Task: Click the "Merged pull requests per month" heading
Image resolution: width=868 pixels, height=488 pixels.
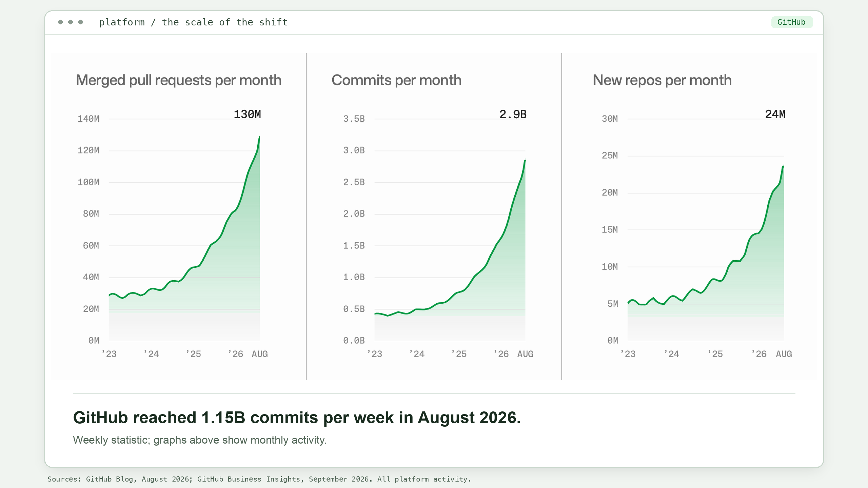Action: 179,80
